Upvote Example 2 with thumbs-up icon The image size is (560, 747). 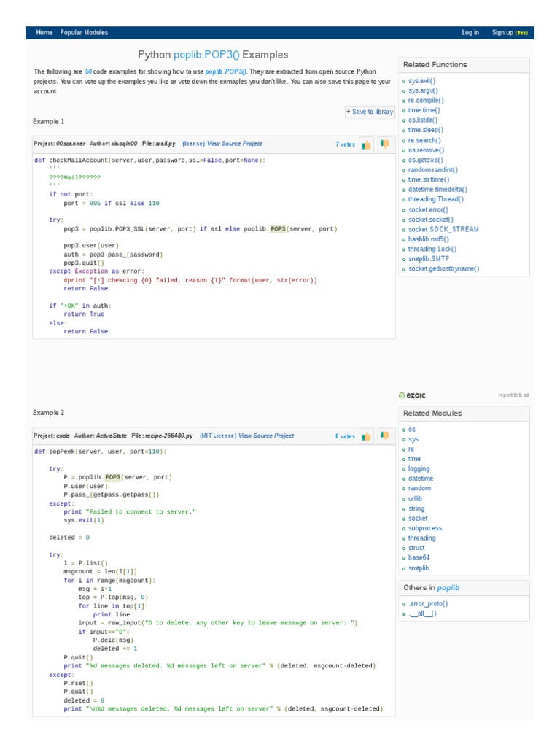tap(366, 436)
